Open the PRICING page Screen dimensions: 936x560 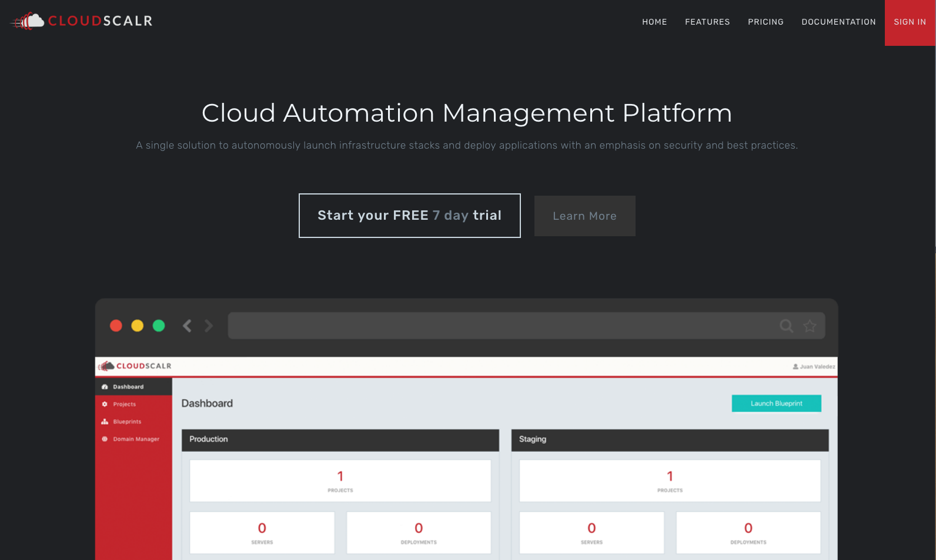765,22
